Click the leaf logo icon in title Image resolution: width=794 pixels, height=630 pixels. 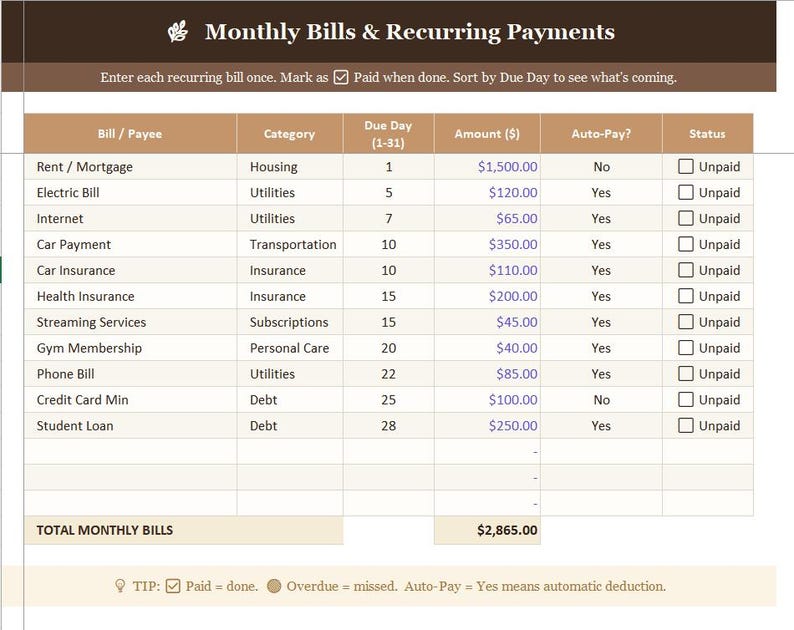tap(178, 31)
